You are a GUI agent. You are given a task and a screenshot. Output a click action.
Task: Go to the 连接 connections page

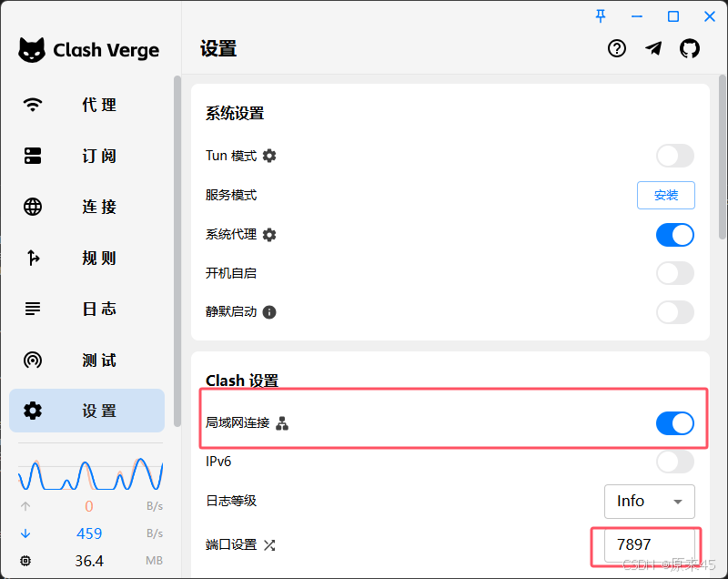[x=86, y=207]
